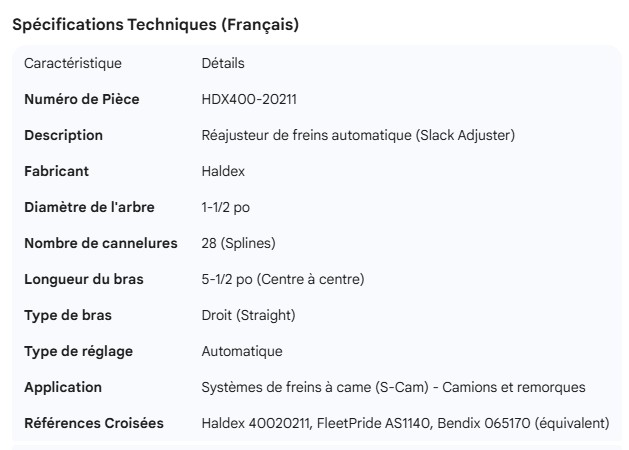Select the part number HDX400-20211

[x=249, y=100]
